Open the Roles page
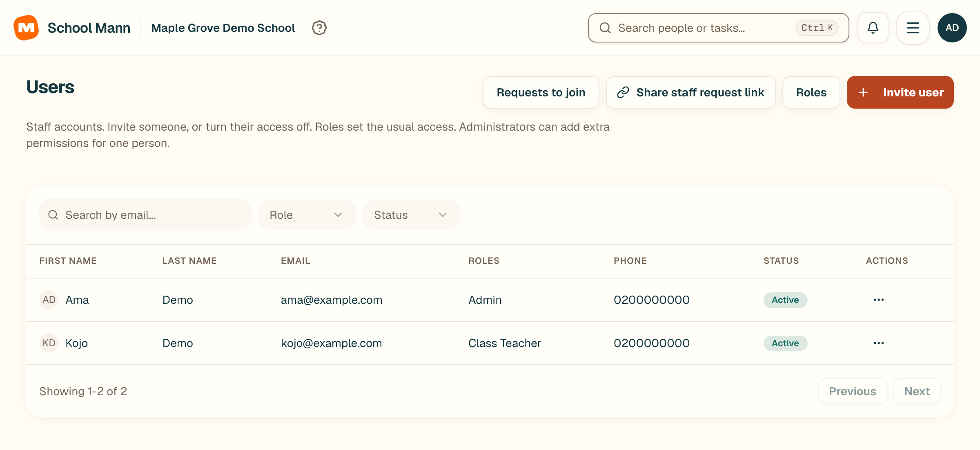 pyautogui.click(x=811, y=92)
